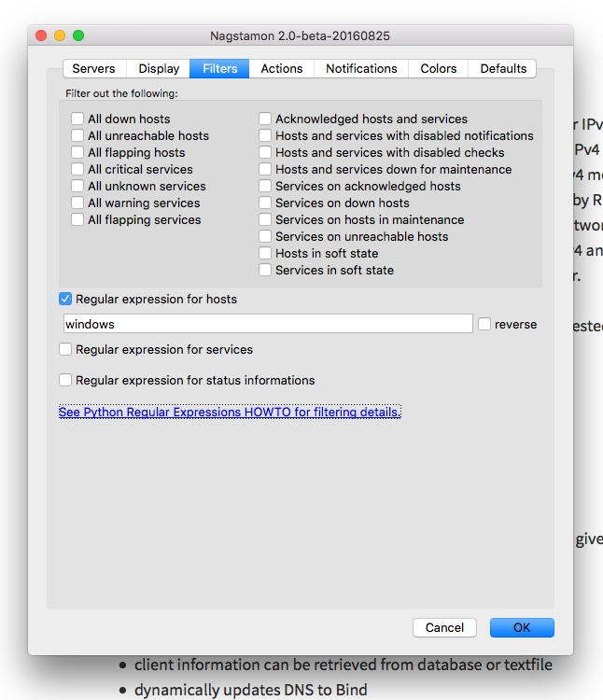The height and width of the screenshot is (700, 603).
Task: Tick the All critical services checkbox
Action: (x=77, y=170)
